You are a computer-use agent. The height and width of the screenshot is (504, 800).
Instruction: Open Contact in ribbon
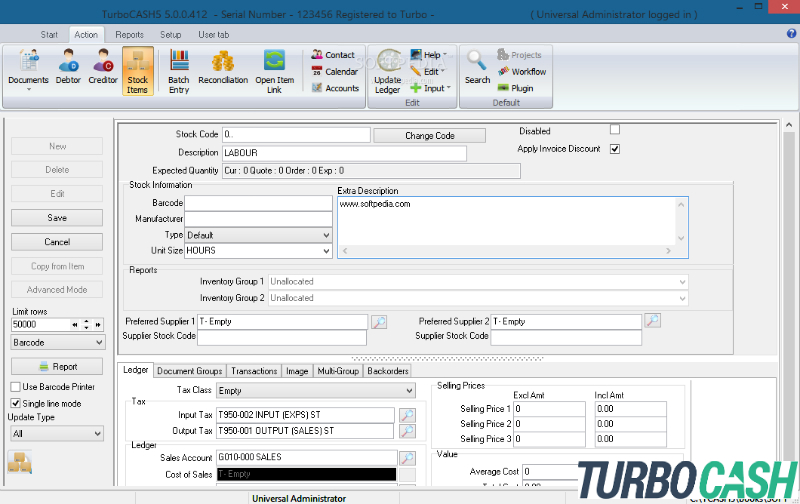333,55
